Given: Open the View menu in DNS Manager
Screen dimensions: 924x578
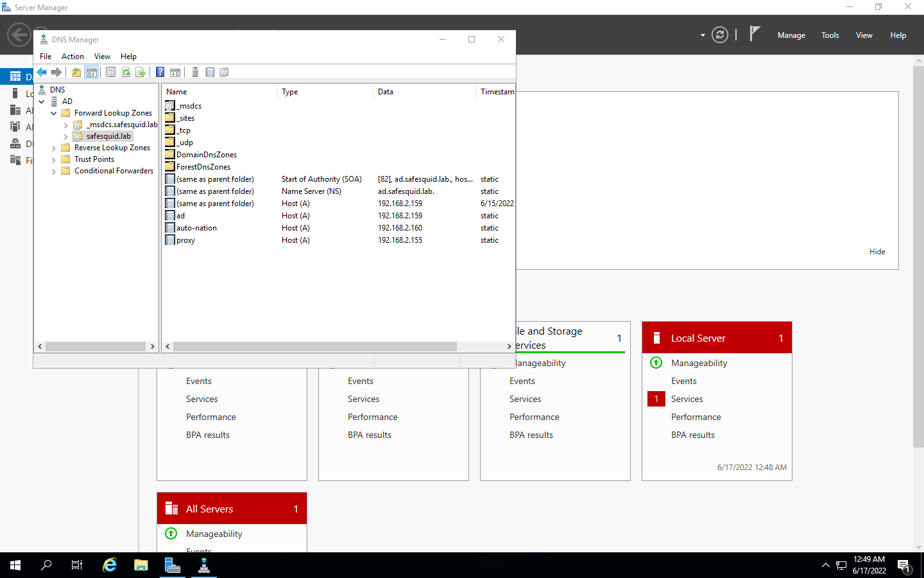Looking at the screenshot, I should click(102, 57).
